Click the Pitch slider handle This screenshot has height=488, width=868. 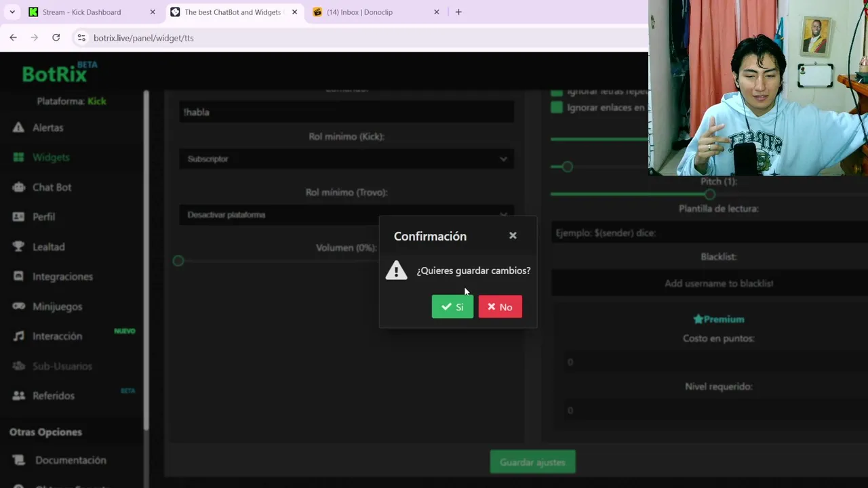tap(709, 195)
